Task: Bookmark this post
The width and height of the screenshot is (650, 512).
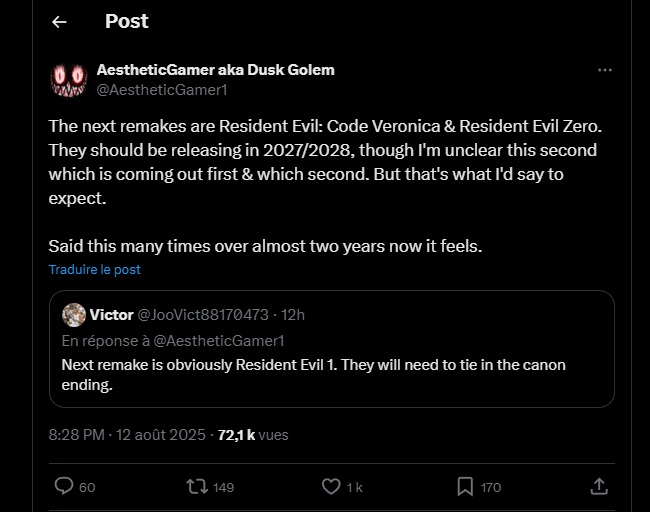Action: pos(465,486)
